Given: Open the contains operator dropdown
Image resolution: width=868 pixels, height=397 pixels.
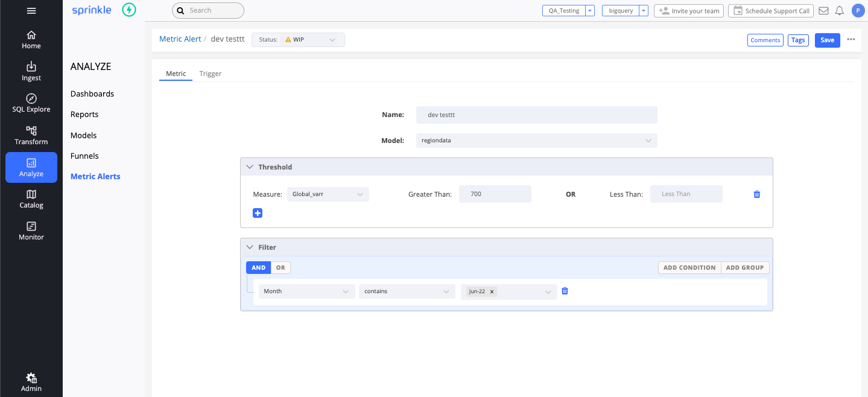Looking at the screenshot, I should point(407,291).
